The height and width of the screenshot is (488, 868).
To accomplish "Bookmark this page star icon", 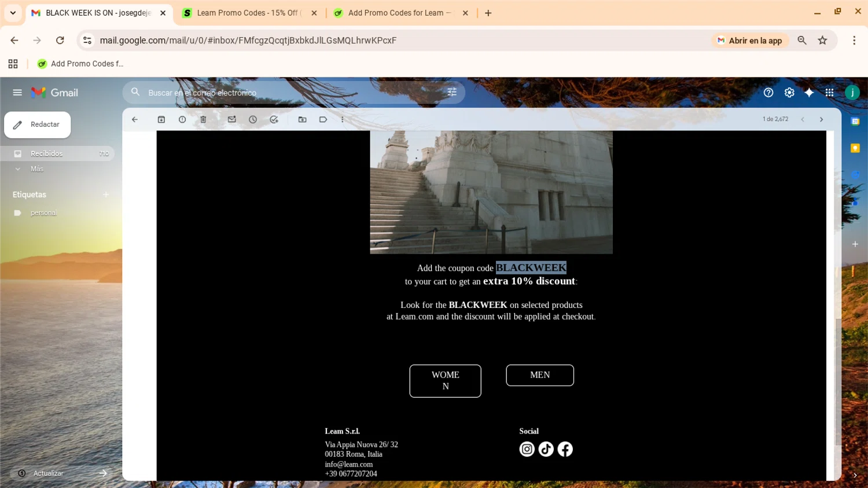I will (x=823, y=41).
